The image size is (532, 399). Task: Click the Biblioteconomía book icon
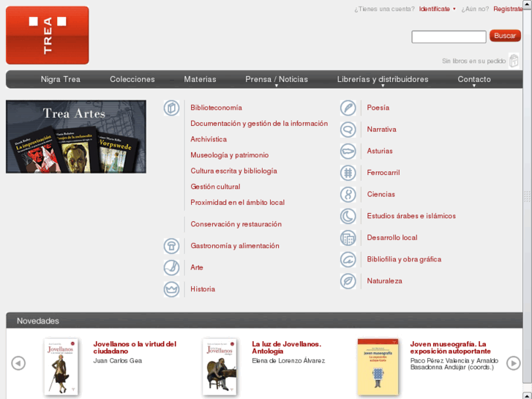click(172, 108)
